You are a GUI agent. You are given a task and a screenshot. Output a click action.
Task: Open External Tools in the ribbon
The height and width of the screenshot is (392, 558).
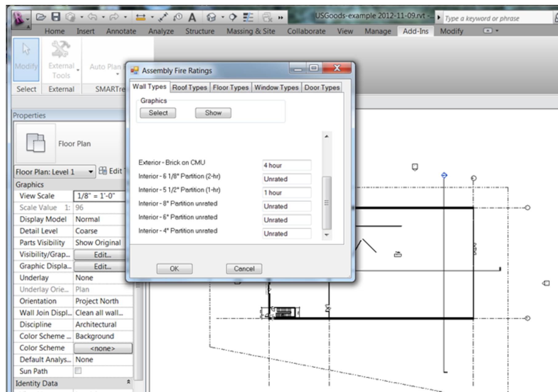click(61, 60)
